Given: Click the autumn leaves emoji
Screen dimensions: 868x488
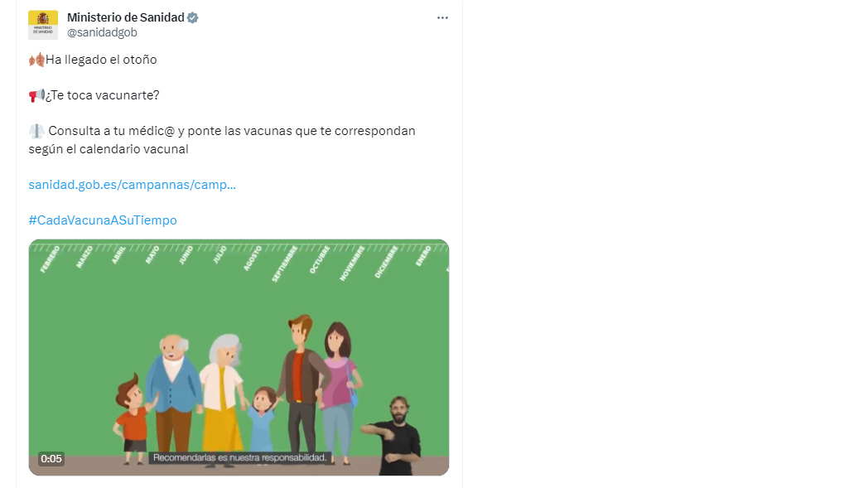Looking at the screenshot, I should click(36, 60).
